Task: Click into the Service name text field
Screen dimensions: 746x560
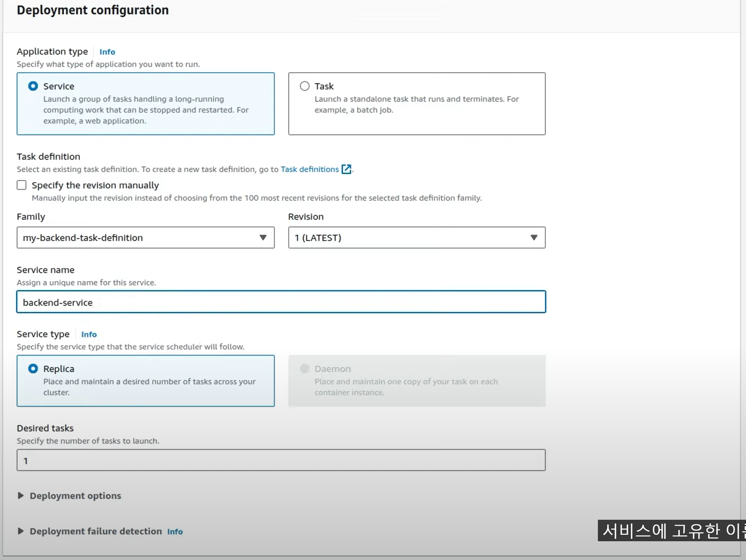Action: (281, 302)
